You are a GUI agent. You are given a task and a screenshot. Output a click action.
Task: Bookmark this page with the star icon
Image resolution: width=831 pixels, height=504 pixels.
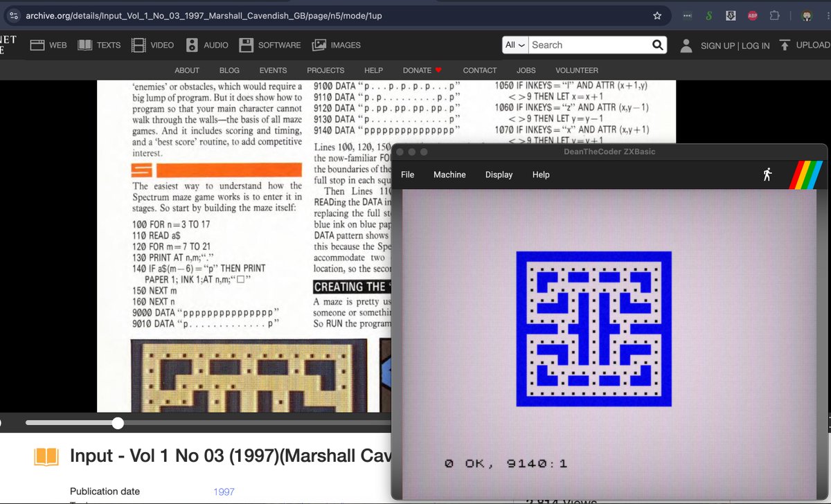pos(657,15)
